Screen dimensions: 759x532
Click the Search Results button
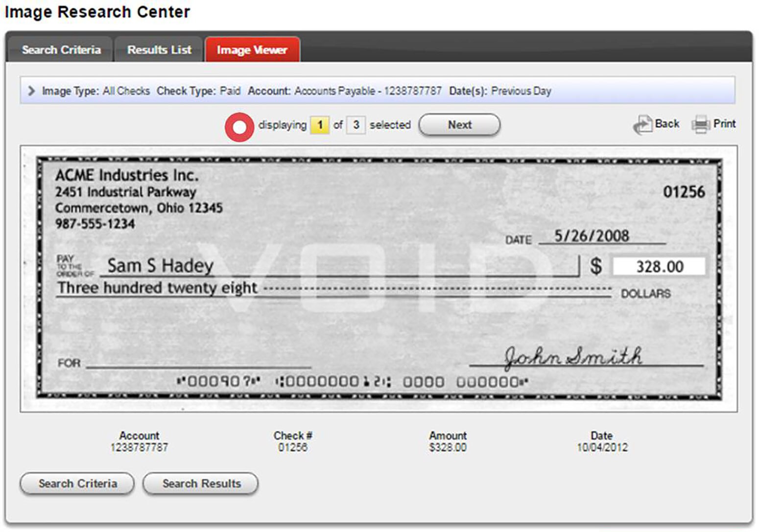pos(200,483)
